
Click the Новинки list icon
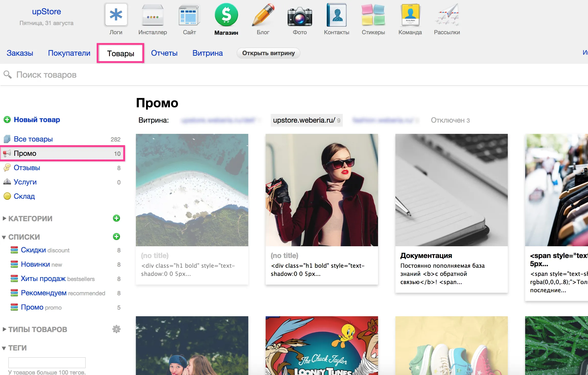point(14,264)
